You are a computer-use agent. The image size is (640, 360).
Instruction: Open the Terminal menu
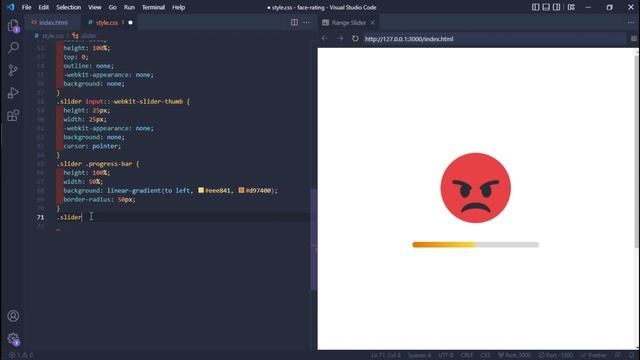coord(153,7)
